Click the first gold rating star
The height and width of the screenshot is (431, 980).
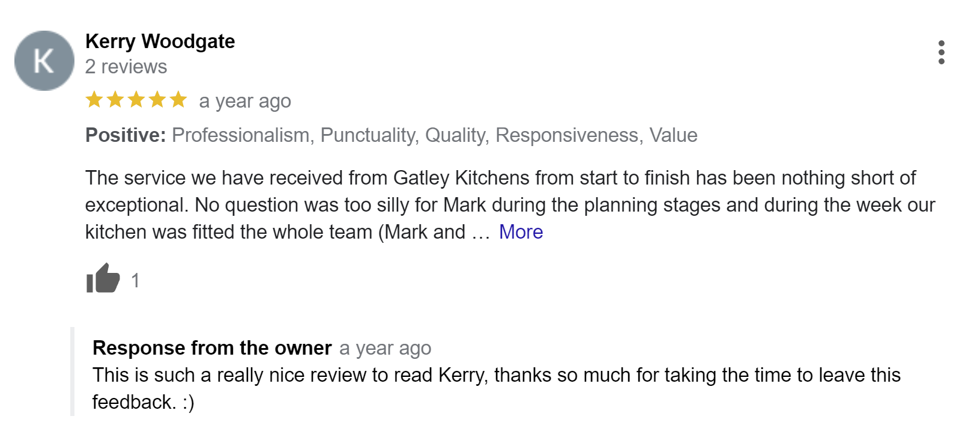(x=94, y=100)
